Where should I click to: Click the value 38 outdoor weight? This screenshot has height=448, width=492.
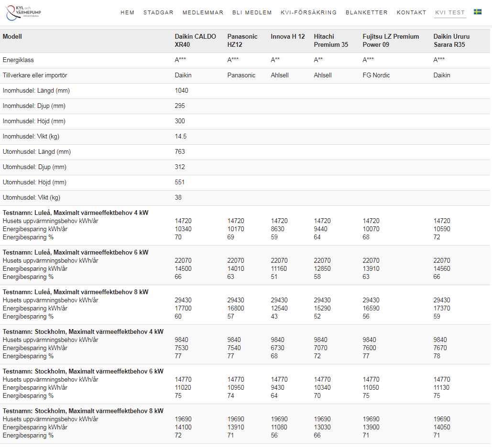pos(178,198)
